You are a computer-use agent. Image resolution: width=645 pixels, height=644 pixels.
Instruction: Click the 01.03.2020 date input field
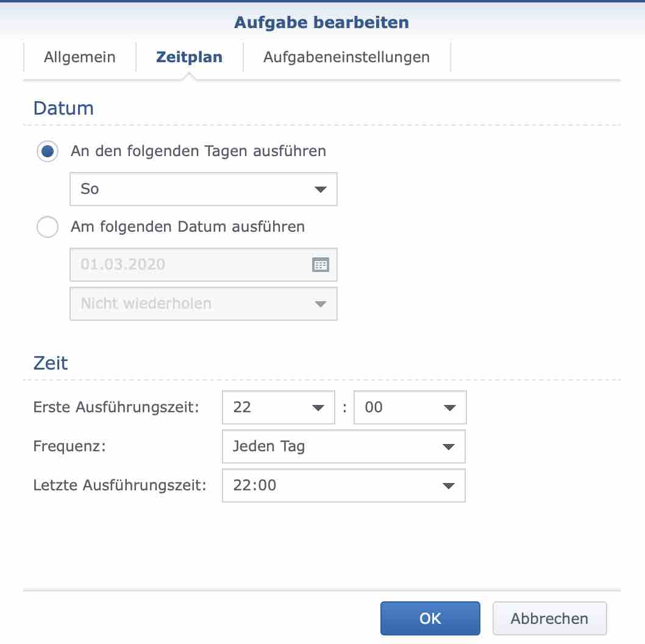click(x=183, y=265)
